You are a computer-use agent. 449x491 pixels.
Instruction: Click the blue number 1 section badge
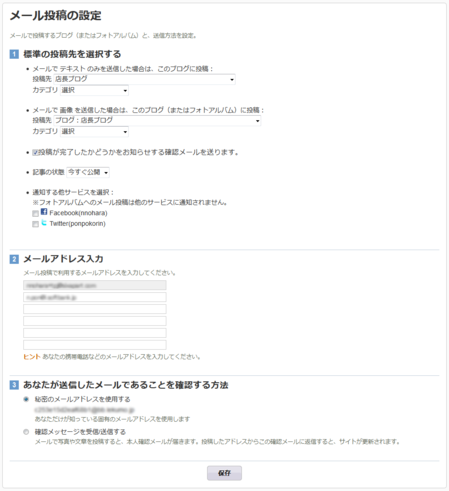click(x=14, y=54)
